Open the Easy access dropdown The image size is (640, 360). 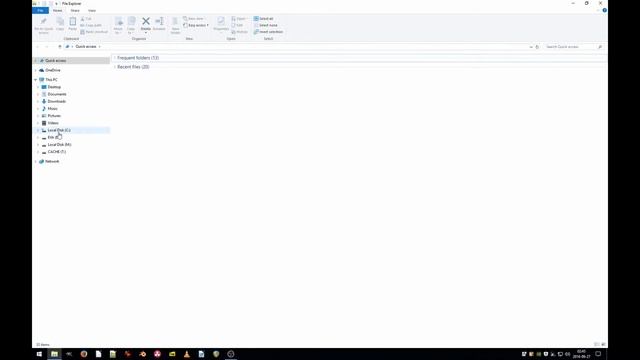click(196, 25)
